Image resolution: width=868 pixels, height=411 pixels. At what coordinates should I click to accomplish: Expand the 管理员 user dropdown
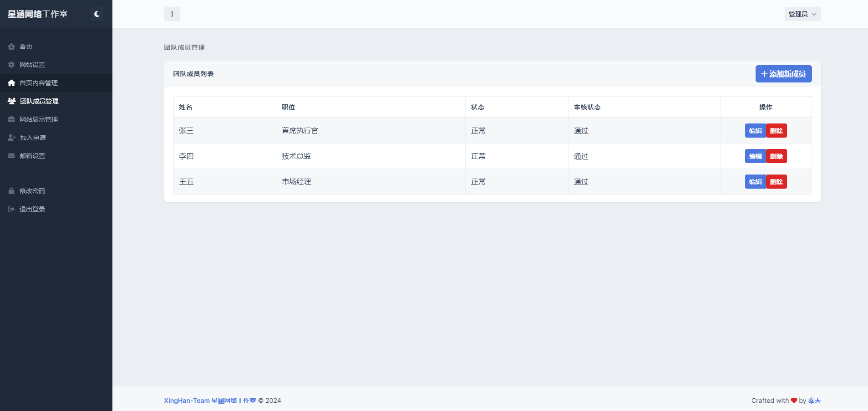(802, 14)
